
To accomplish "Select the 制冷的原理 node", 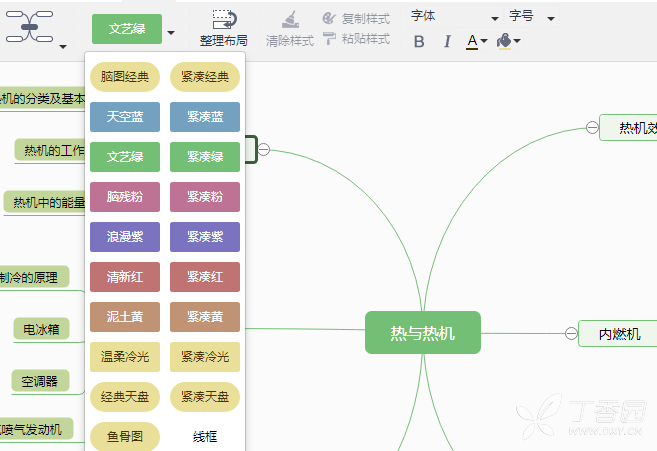I will [34, 277].
